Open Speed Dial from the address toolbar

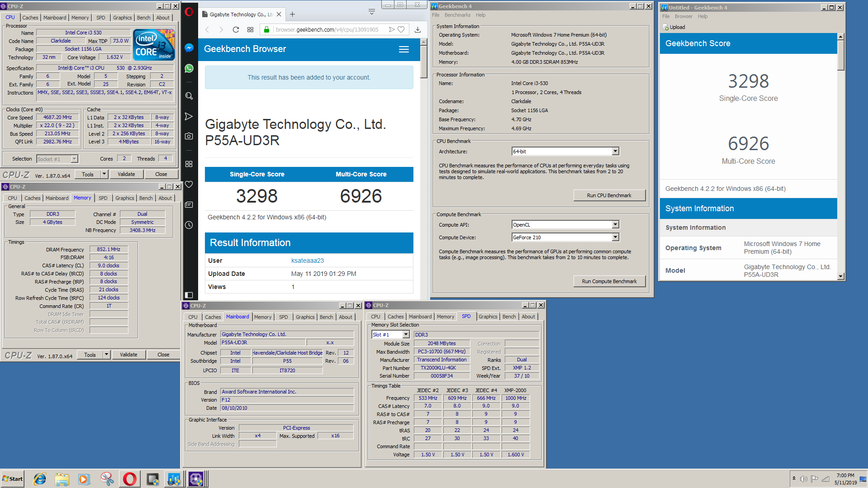250,29
